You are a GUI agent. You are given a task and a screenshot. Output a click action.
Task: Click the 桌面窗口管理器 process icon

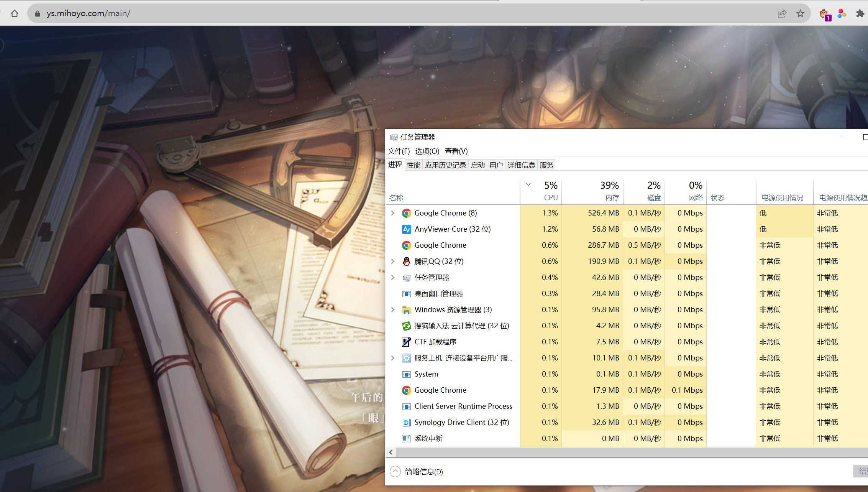coord(406,294)
